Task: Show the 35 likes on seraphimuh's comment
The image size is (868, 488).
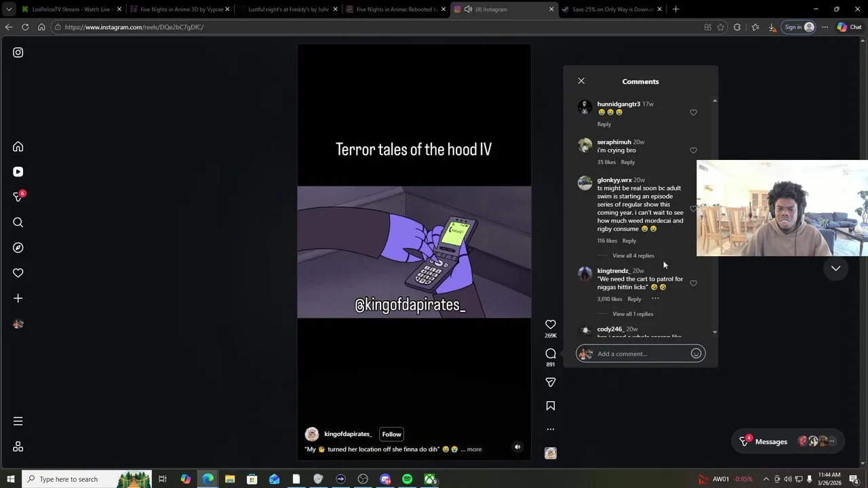Action: 606,163
